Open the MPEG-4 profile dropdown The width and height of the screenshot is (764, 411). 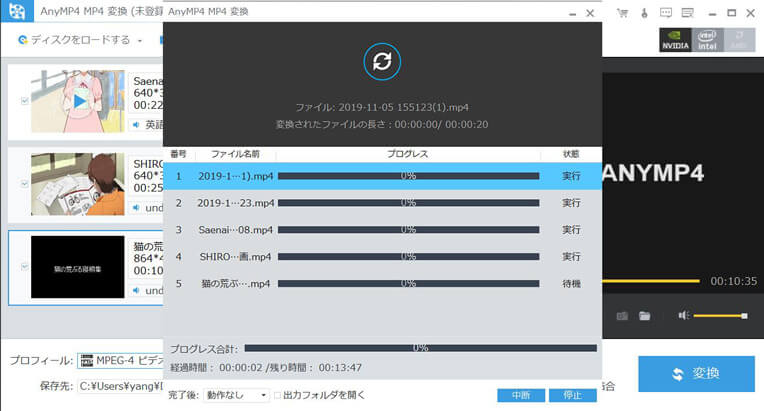(x=120, y=360)
